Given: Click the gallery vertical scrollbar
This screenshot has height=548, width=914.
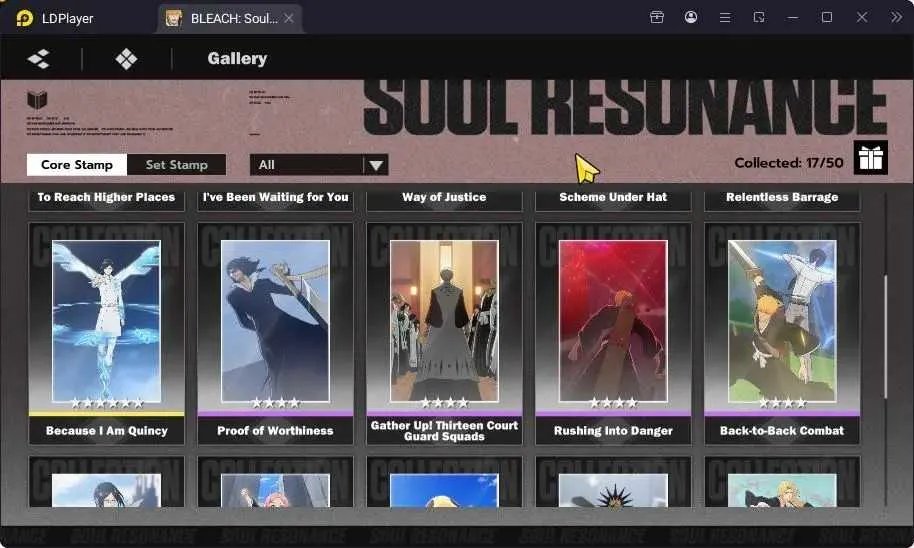Looking at the screenshot, I should pyautogui.click(x=885, y=336).
